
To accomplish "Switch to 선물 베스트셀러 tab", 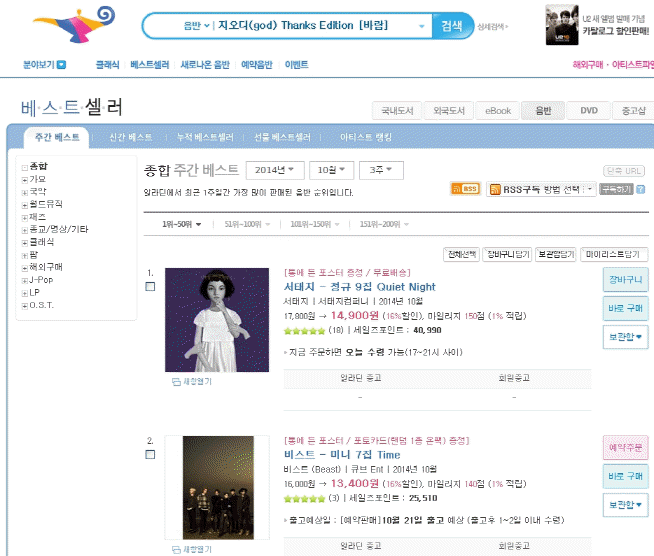I will [282, 138].
